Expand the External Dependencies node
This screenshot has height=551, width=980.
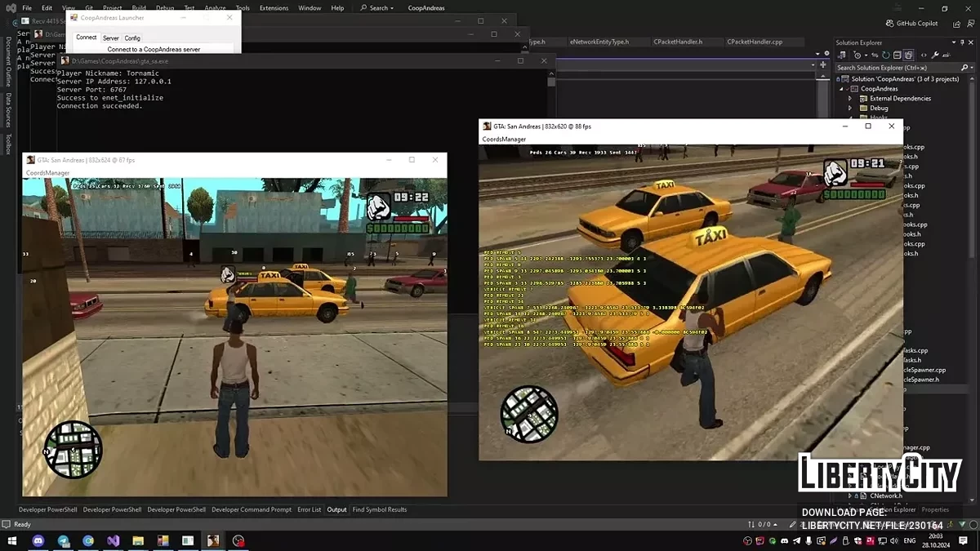pos(850,99)
